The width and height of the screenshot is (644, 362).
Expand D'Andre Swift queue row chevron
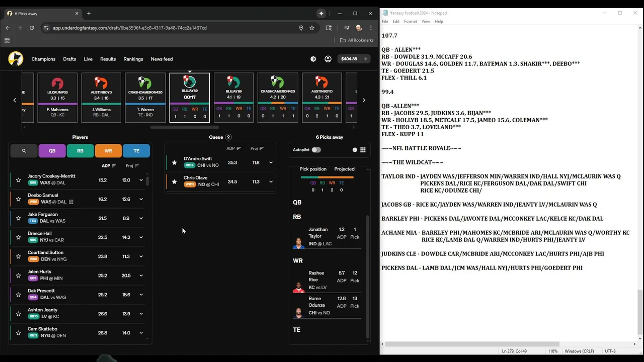tap(271, 162)
